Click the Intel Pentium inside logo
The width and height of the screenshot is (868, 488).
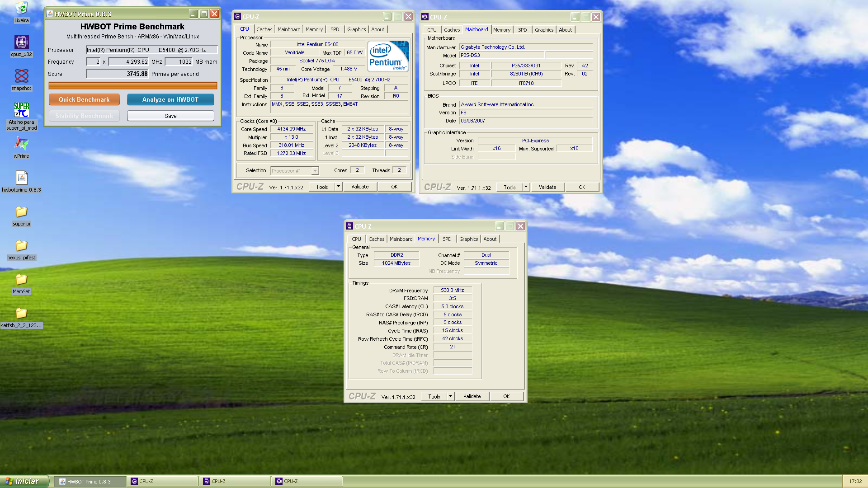(x=388, y=56)
